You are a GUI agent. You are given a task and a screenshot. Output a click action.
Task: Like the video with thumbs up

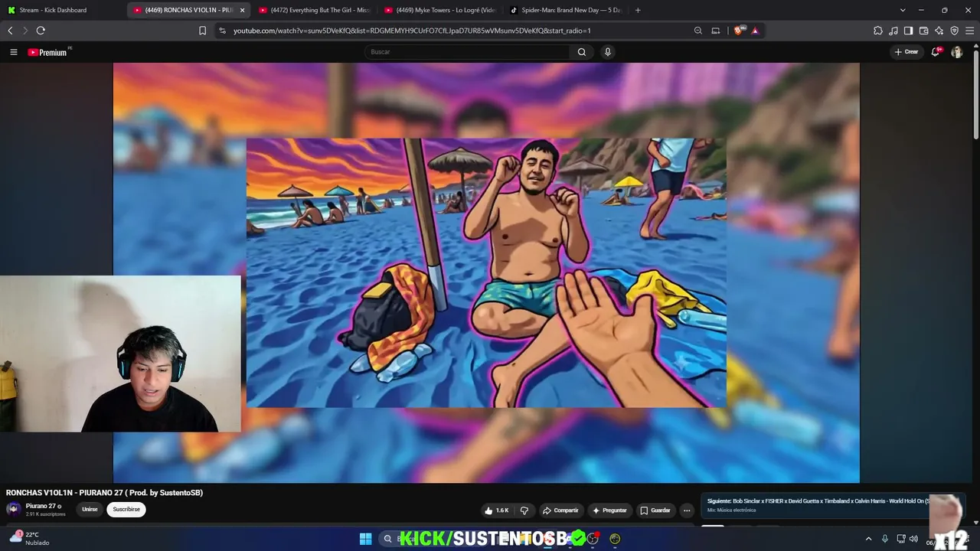pos(498,510)
